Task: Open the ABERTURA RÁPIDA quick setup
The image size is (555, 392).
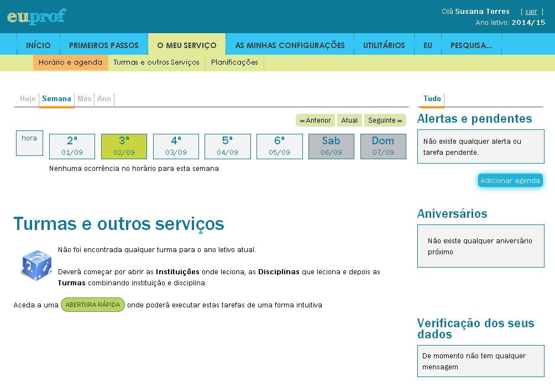Action: pos(93,305)
